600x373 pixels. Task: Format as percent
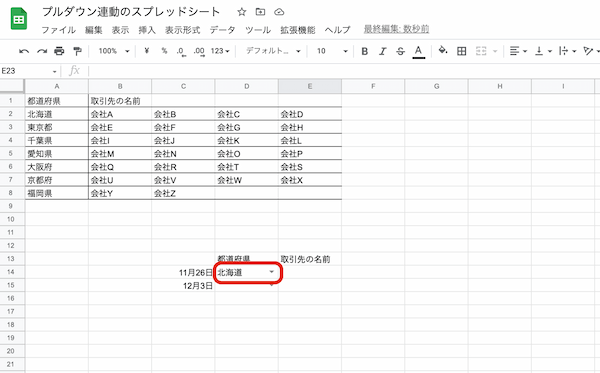[x=164, y=50]
